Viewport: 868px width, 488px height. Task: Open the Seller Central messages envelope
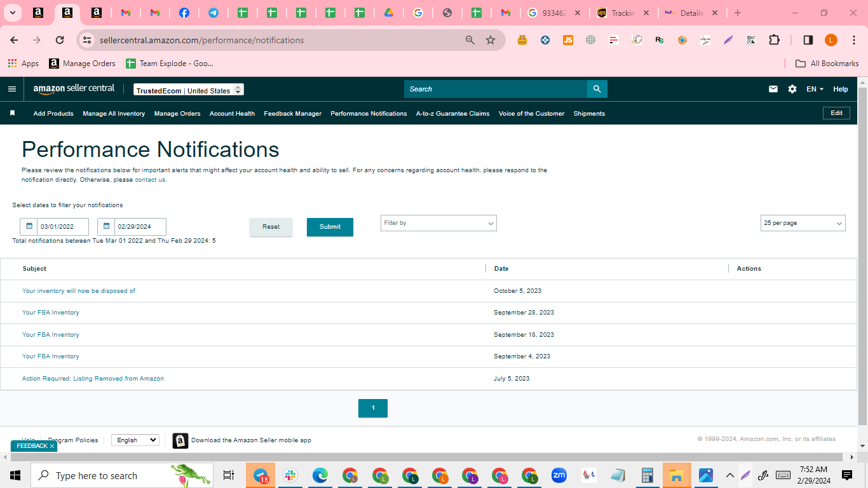(x=773, y=89)
